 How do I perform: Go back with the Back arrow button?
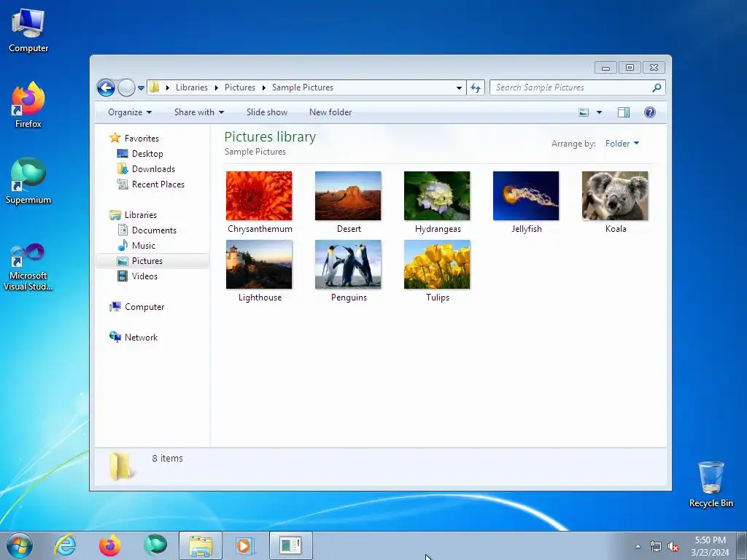(106, 87)
